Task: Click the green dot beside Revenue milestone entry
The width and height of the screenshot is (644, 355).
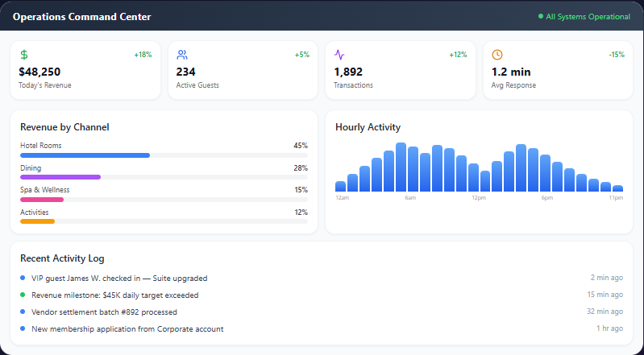Action: [23, 295]
